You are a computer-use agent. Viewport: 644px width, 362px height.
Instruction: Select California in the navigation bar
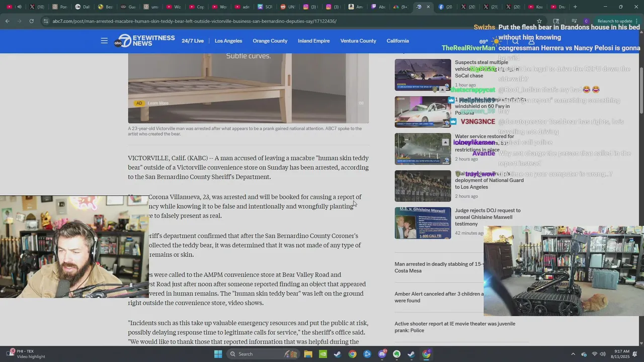398,41
